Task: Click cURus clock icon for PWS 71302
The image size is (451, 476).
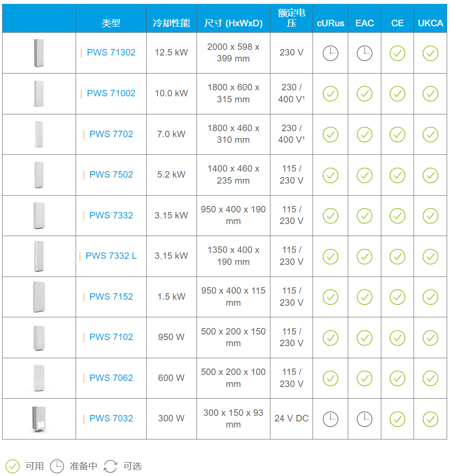Action: coord(331,53)
